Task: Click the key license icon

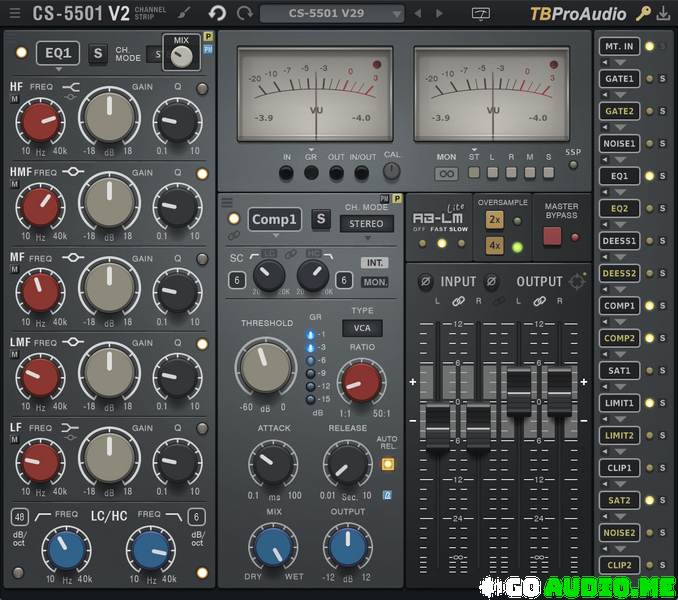Action: [x=643, y=13]
